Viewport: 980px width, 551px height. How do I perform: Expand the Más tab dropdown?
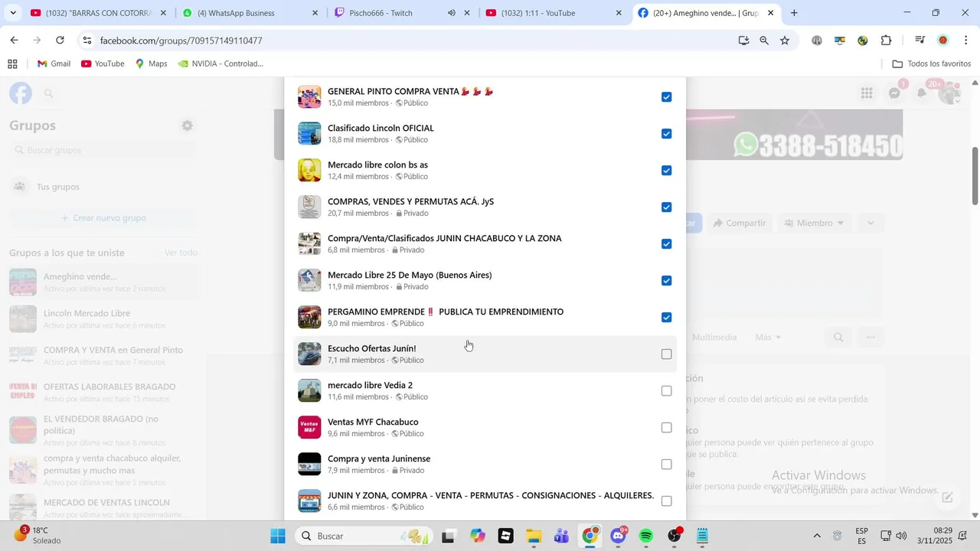768,337
